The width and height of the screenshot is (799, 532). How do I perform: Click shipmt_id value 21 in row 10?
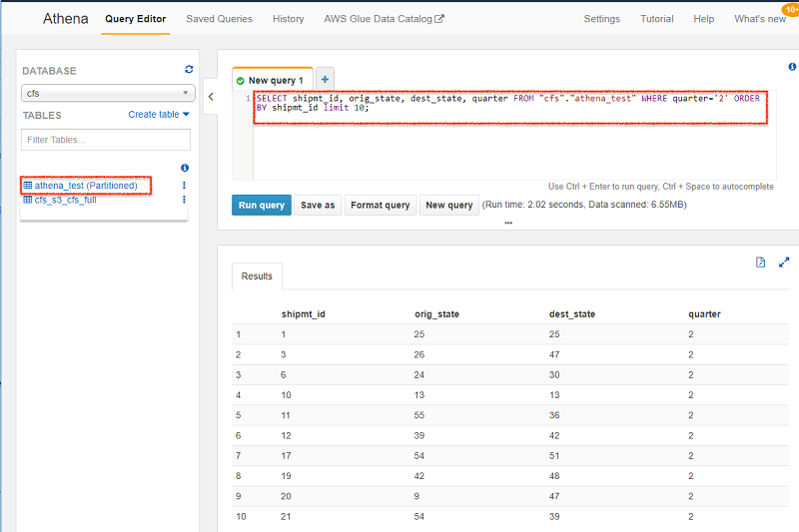[286, 516]
